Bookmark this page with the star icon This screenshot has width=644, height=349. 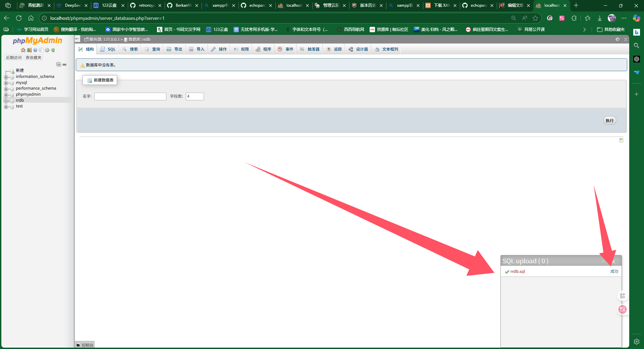pos(535,18)
